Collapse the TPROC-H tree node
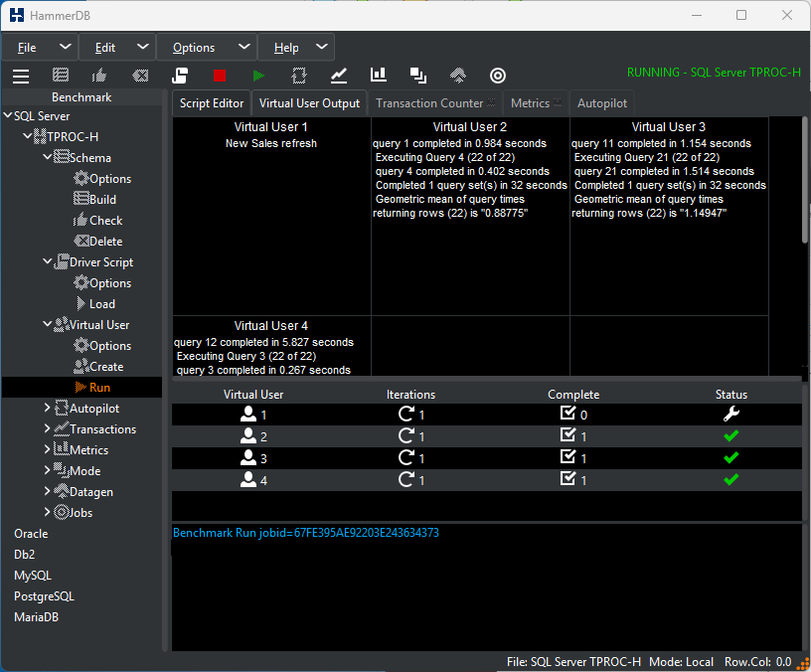This screenshot has width=811, height=672. pyautogui.click(x=28, y=136)
